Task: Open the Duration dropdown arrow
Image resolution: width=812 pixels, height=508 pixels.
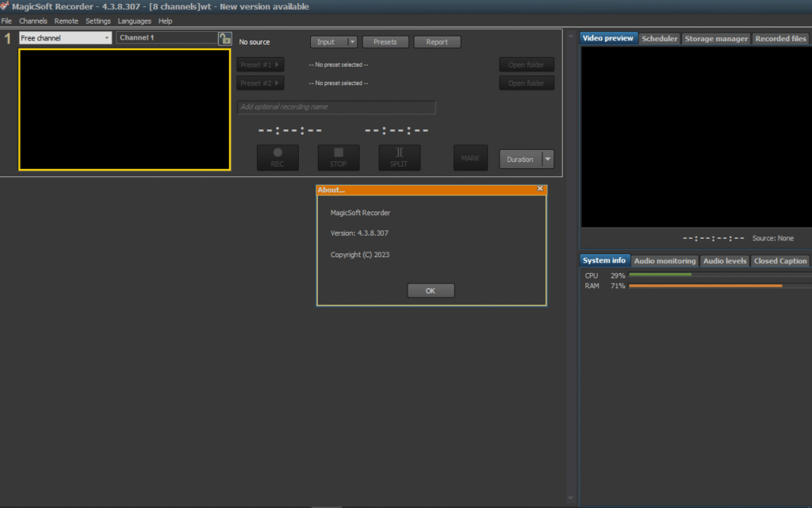Action: pyautogui.click(x=548, y=159)
